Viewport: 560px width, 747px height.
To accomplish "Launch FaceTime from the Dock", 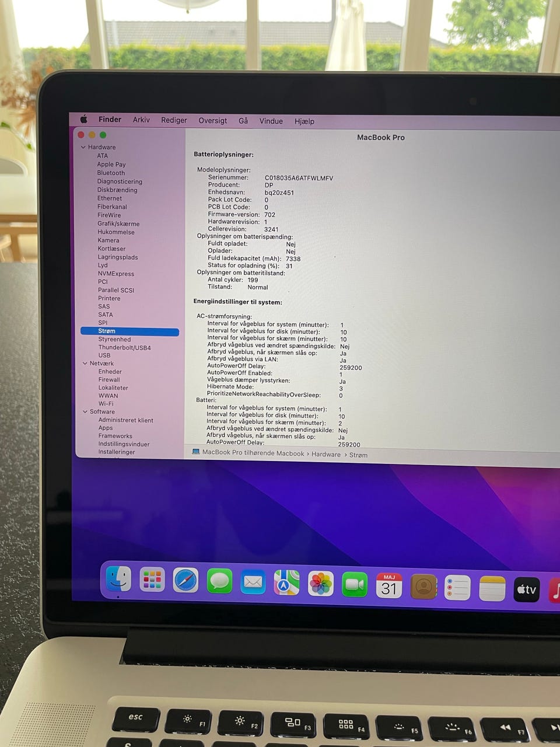I will point(355,585).
